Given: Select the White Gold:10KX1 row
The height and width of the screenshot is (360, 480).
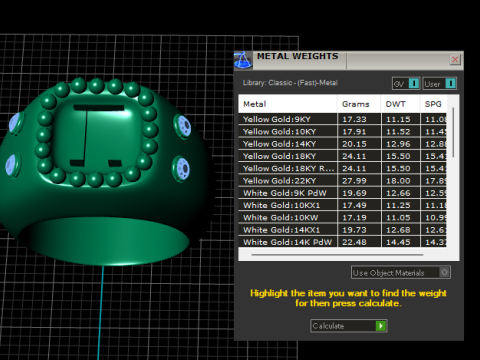Looking at the screenshot, I should (x=342, y=205).
